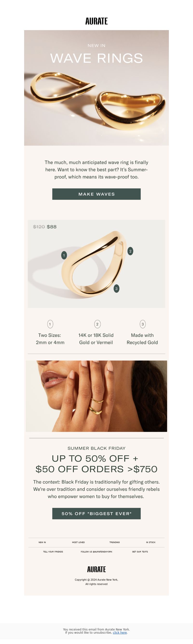Select the TRENDING footer link

(x=114, y=542)
